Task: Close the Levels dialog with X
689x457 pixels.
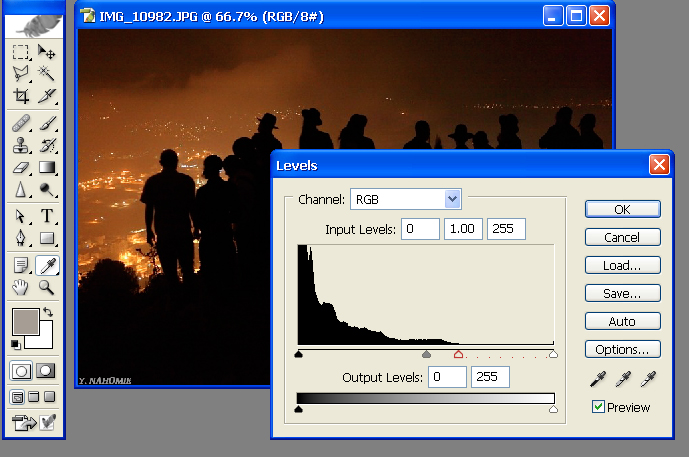Action: pyautogui.click(x=659, y=165)
